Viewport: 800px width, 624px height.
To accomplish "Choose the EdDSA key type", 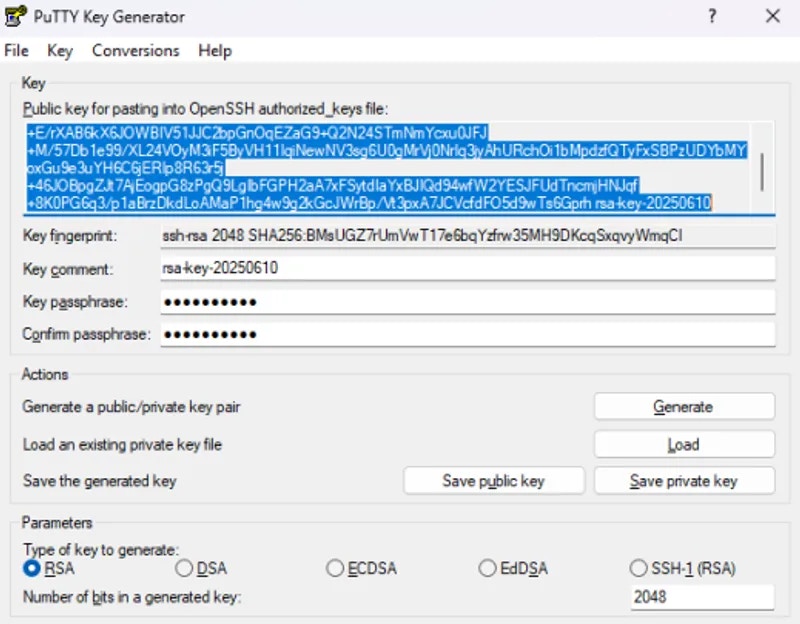I will pyautogui.click(x=486, y=567).
